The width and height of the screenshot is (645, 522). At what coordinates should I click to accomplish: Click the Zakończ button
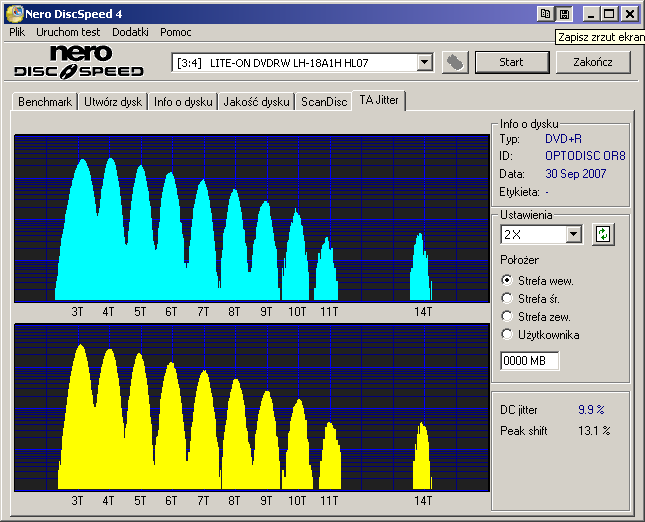pyautogui.click(x=593, y=62)
